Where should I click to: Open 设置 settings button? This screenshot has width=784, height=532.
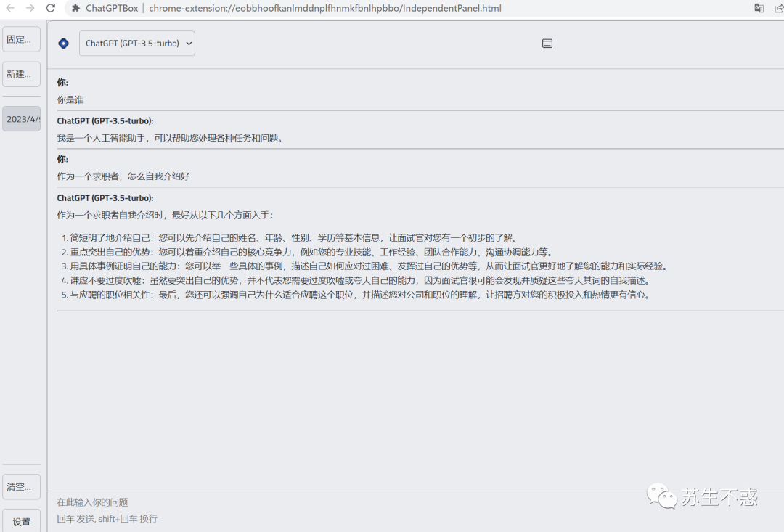point(21,521)
